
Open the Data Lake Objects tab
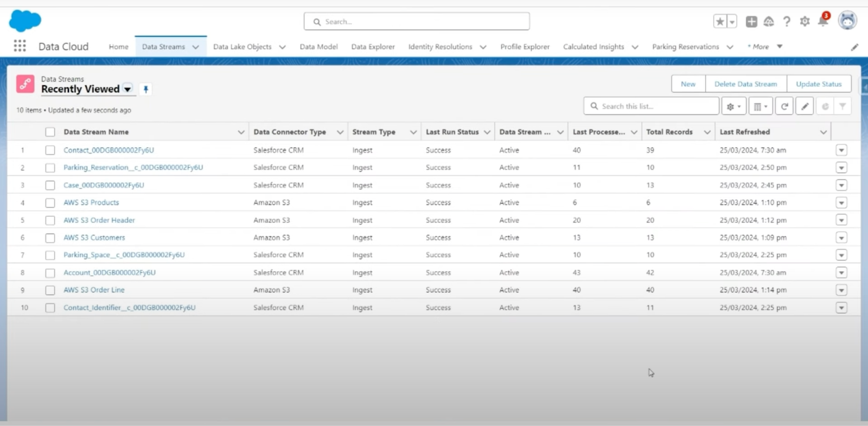pyautogui.click(x=242, y=47)
